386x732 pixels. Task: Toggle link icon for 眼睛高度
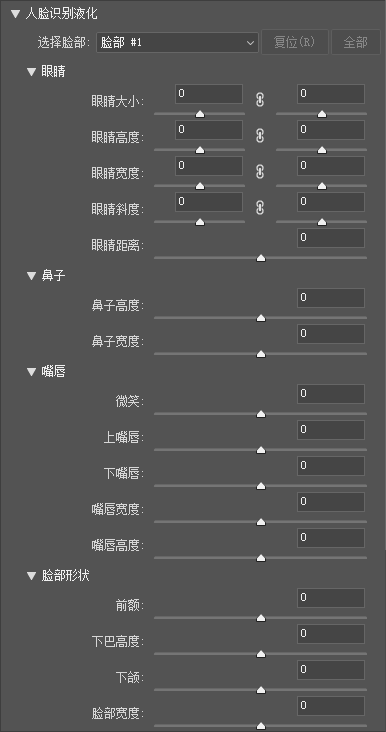260,136
